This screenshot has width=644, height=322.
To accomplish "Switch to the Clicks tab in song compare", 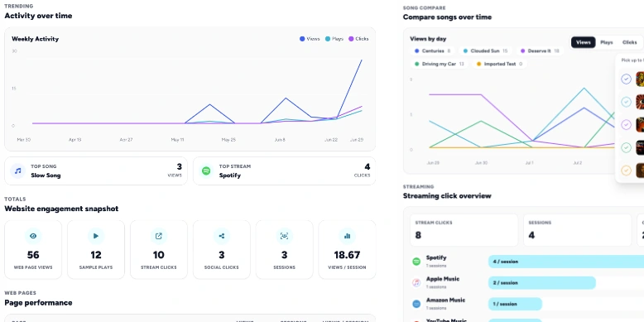I will click(x=630, y=42).
